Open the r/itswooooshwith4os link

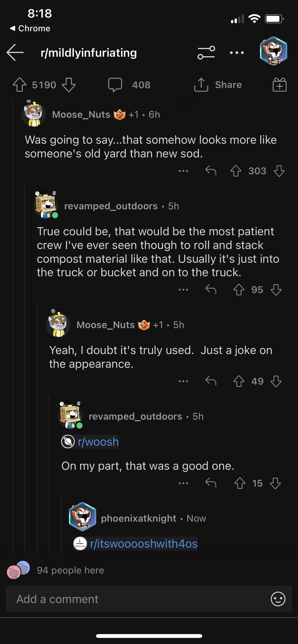pos(144,544)
